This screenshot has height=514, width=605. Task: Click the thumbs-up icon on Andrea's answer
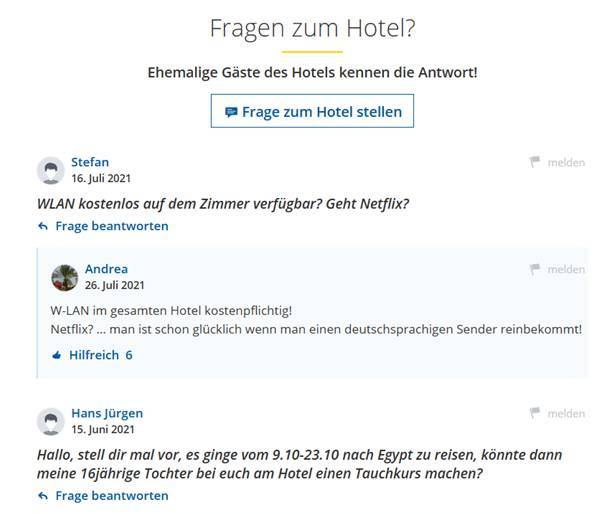click(x=57, y=355)
